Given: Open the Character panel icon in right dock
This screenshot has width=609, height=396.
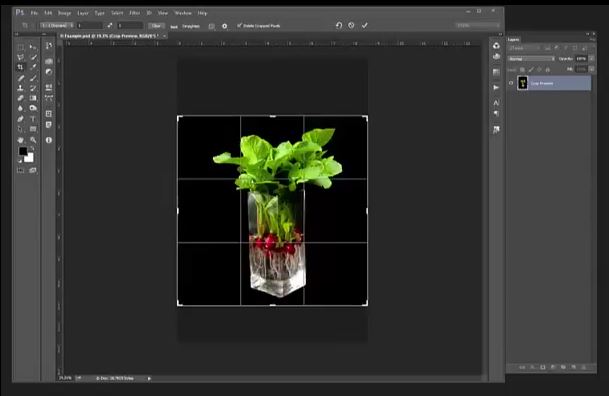Looking at the screenshot, I should point(496,102).
